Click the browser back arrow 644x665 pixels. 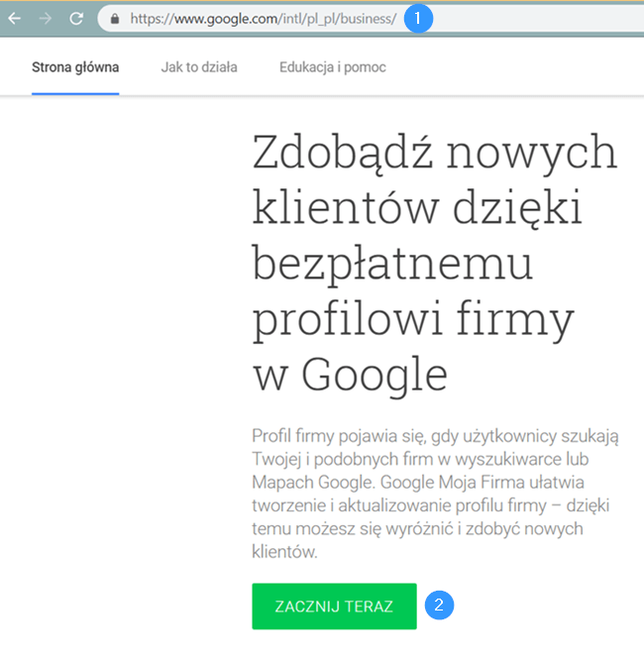[x=15, y=19]
